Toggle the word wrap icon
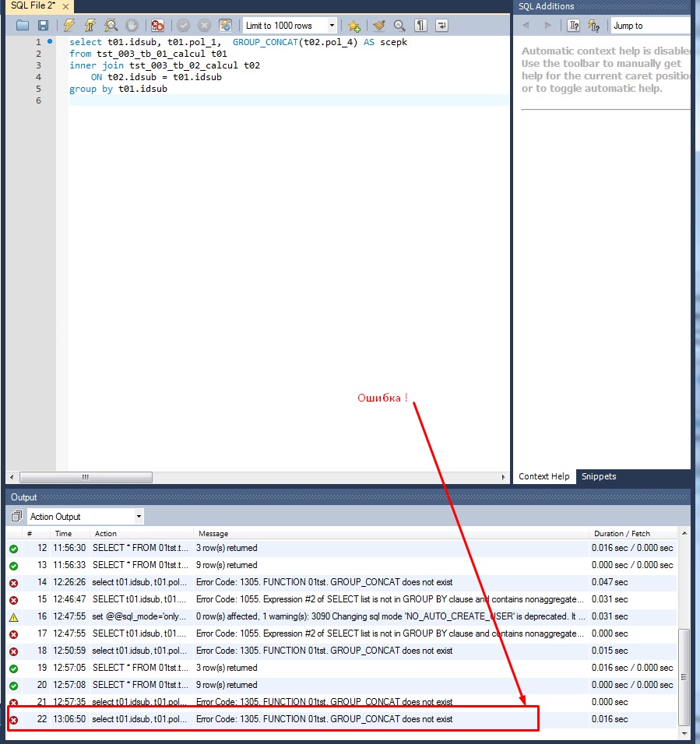The width and height of the screenshot is (700, 744). point(441,26)
